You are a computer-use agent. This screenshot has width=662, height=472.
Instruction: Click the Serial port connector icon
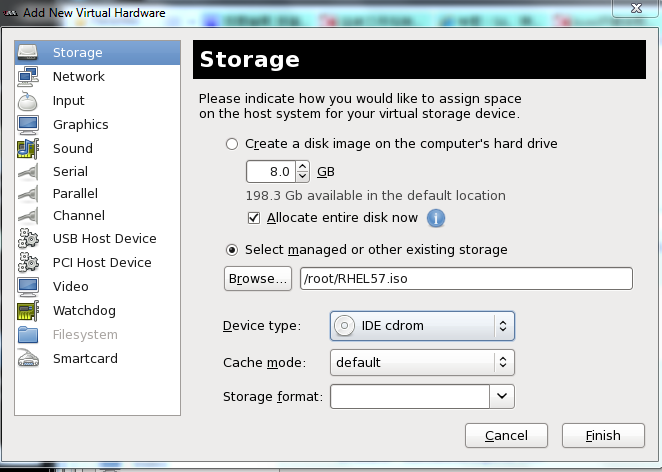point(28,171)
